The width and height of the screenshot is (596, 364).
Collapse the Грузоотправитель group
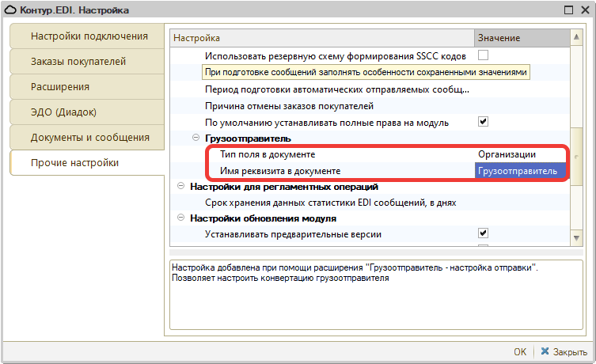tap(196, 138)
